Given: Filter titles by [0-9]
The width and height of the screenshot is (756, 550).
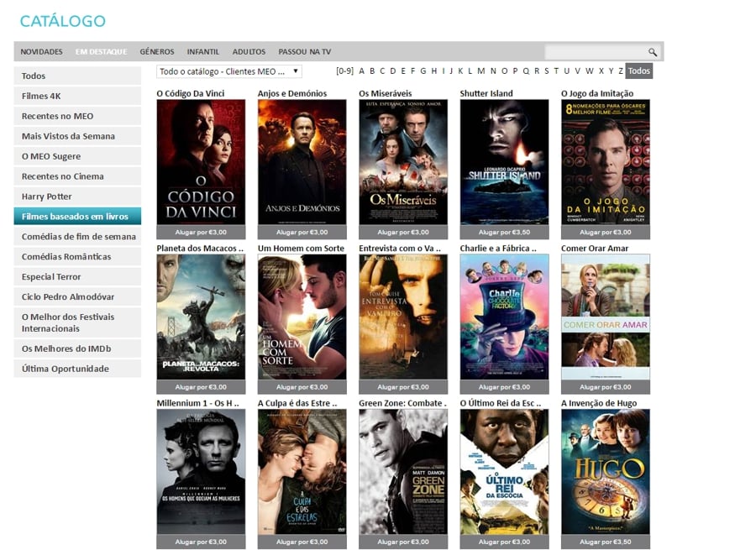Looking at the screenshot, I should (x=344, y=71).
